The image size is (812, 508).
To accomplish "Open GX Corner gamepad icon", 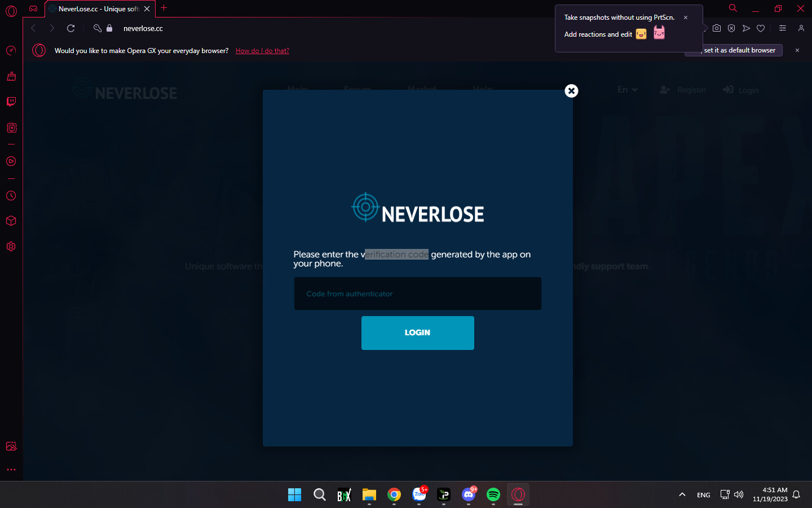I will [33, 9].
